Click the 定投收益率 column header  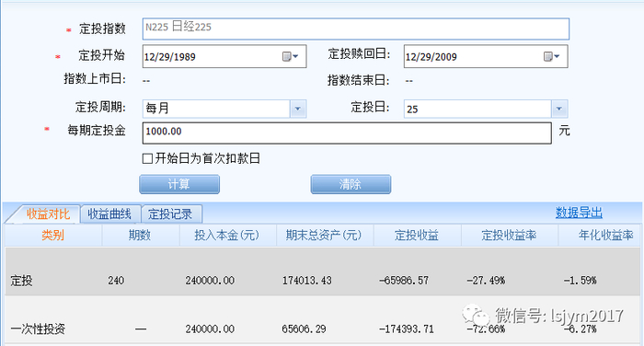coord(510,235)
